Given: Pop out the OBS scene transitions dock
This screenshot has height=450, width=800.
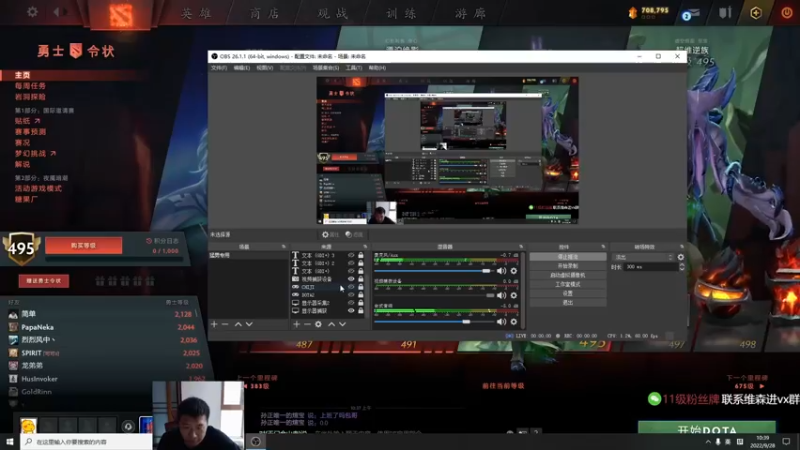Looking at the screenshot, I should [682, 247].
